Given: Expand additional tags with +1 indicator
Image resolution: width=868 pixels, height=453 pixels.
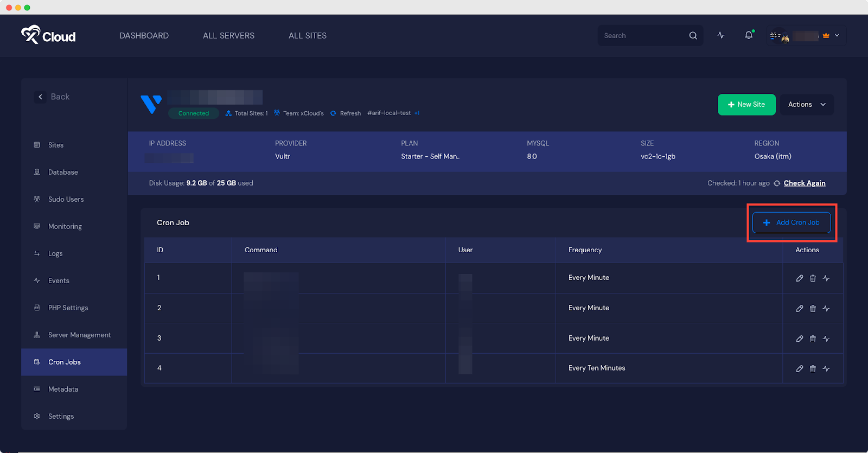Looking at the screenshot, I should coord(417,113).
